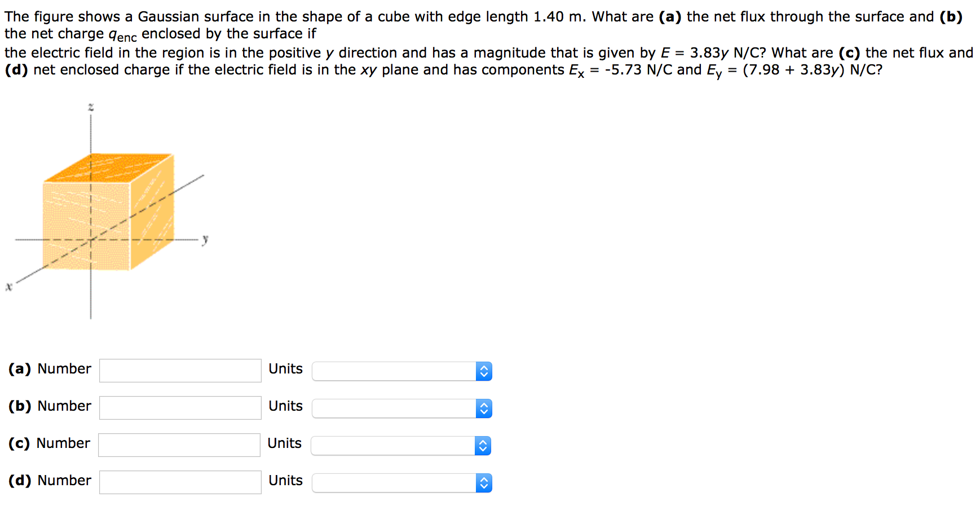Click inside the Number field for part (b)
980x510 pixels.
point(179,408)
